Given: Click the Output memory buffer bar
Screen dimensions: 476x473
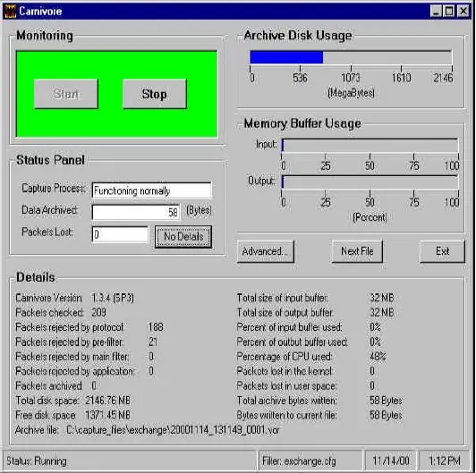Looking at the screenshot, I should (370, 182).
